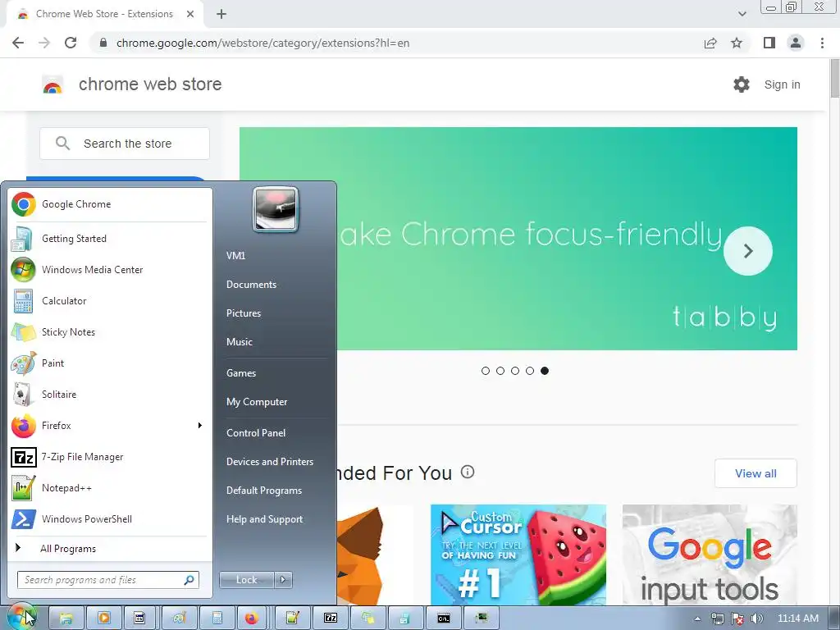The image size is (840, 630).
Task: Open Control Panel
Action: coord(256,433)
